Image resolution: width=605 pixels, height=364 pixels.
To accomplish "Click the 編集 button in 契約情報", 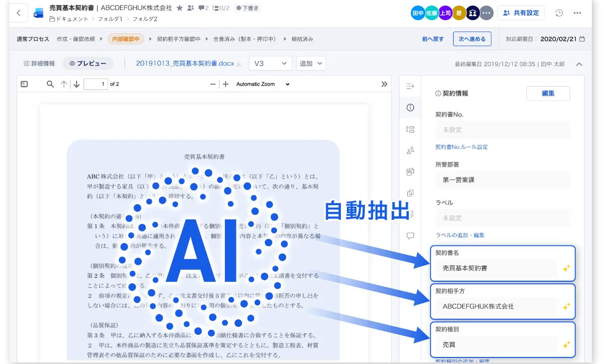I will (x=548, y=93).
